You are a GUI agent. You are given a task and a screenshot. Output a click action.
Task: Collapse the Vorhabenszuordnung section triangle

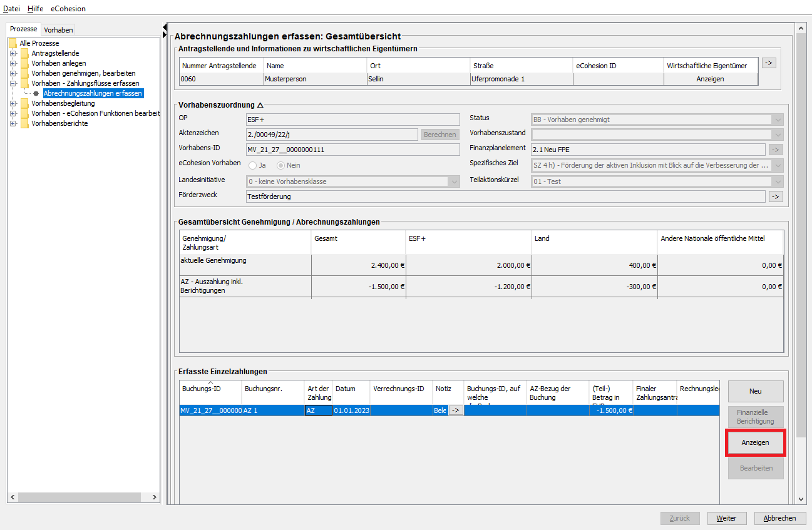tap(260, 105)
